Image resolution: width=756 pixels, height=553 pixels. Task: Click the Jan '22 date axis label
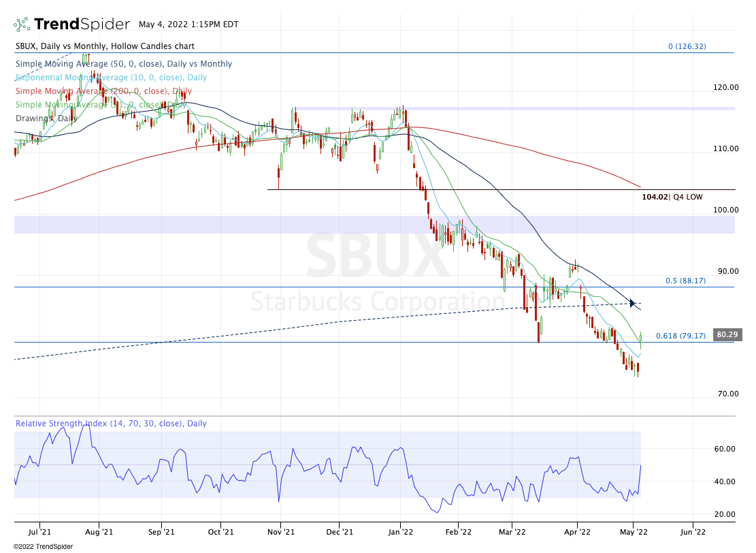pos(400,532)
